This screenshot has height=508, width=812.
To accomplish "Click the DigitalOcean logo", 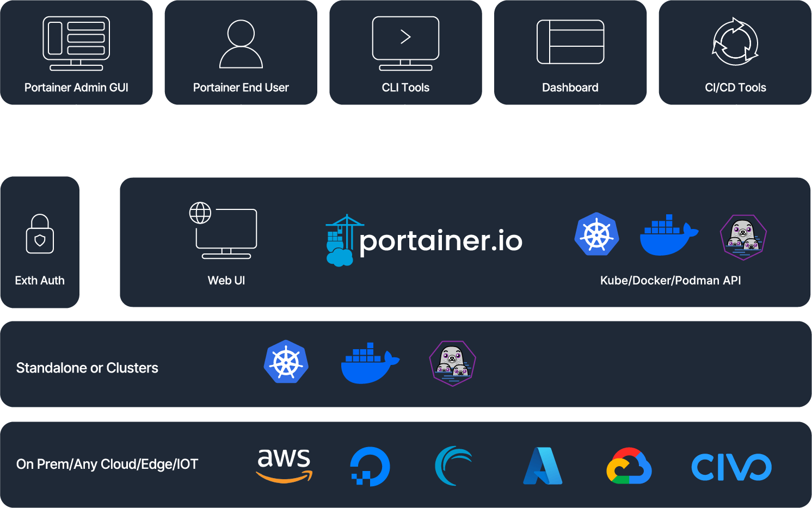I will click(370, 467).
